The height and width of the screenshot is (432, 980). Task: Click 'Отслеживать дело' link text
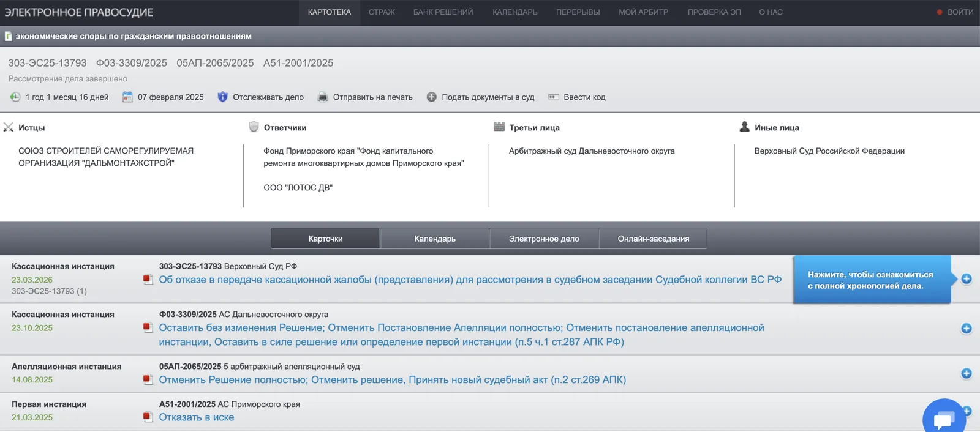click(x=268, y=97)
